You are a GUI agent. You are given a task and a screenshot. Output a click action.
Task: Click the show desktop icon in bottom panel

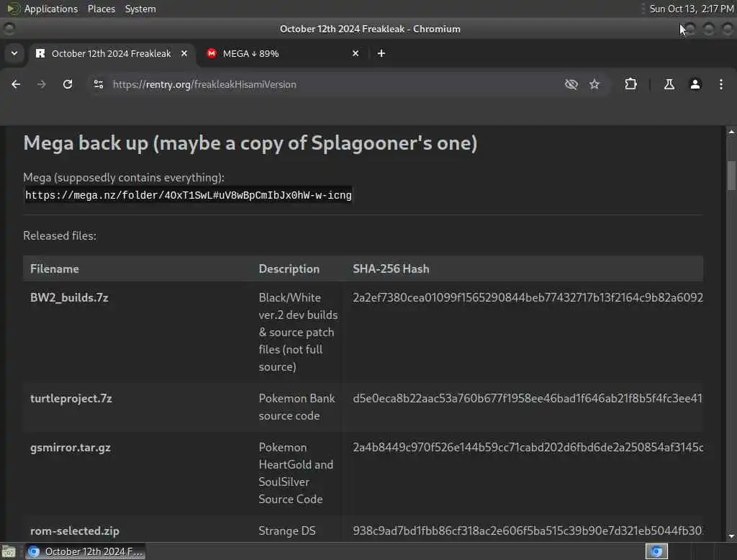pos(9,551)
